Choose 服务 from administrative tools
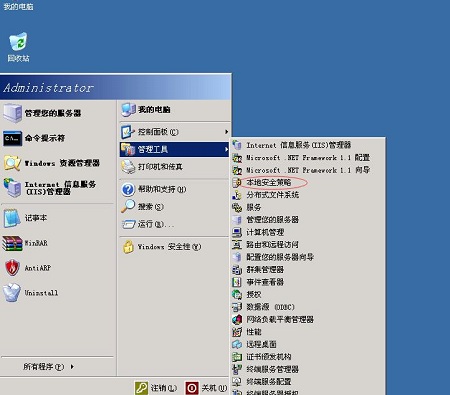Screen dimensions: 450x395 (x=254, y=207)
